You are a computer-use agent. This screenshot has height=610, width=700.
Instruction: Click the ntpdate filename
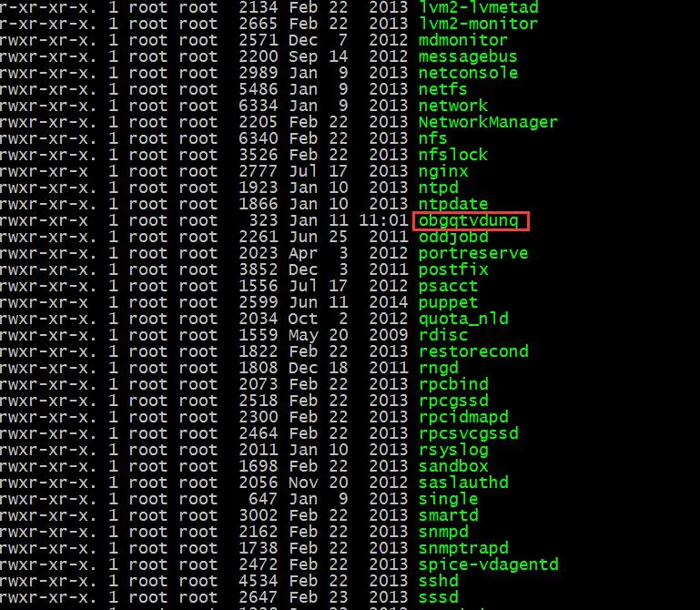453,205
